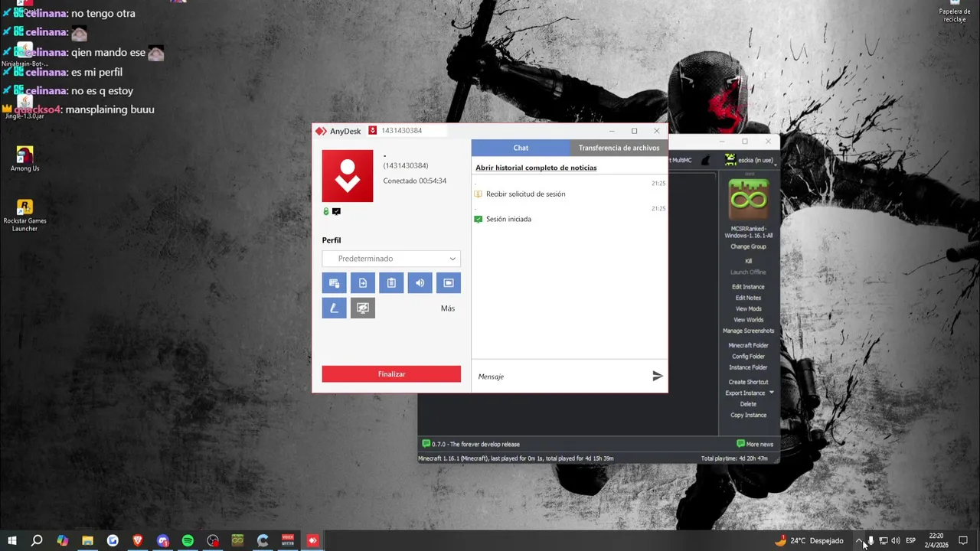This screenshot has width=980, height=551.
Task: Click the green lock encryption status icon
Action: click(326, 211)
